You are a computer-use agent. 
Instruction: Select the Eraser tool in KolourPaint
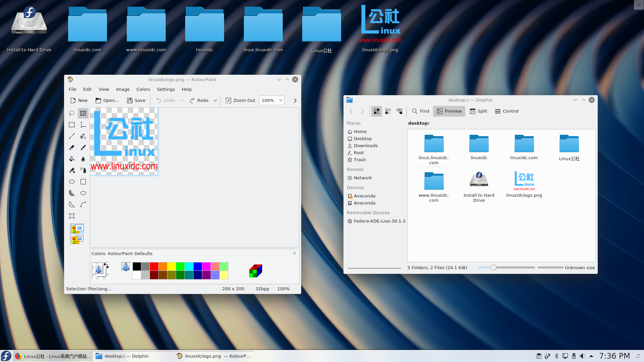click(71, 147)
